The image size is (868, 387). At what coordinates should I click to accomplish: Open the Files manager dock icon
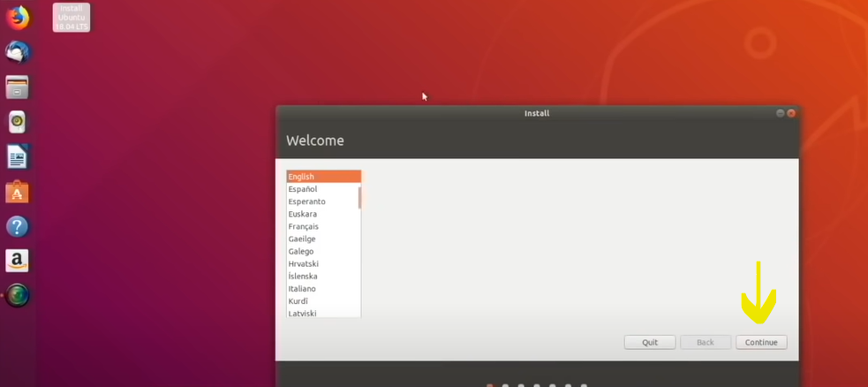point(17,87)
